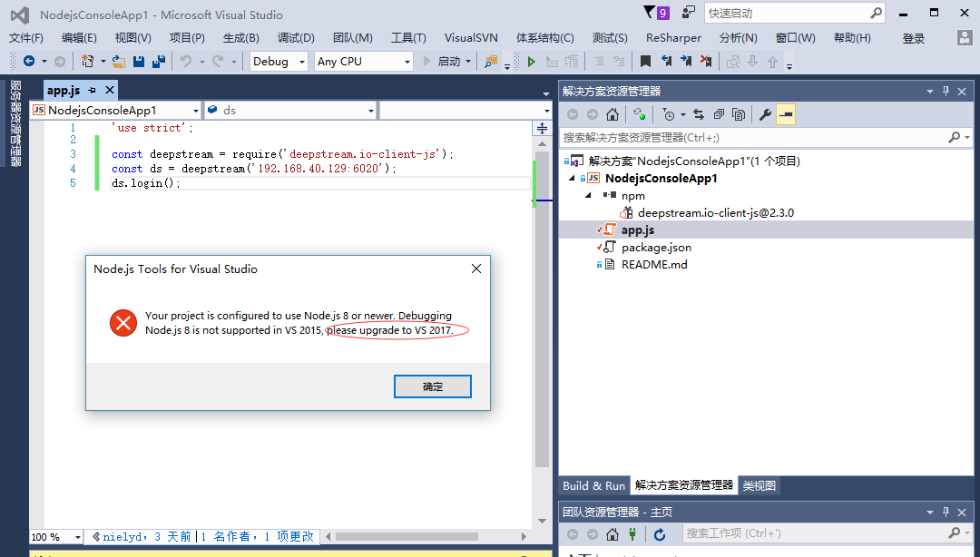The height and width of the screenshot is (557, 980).
Task: Close the app.js editor tab
Action: [110, 90]
